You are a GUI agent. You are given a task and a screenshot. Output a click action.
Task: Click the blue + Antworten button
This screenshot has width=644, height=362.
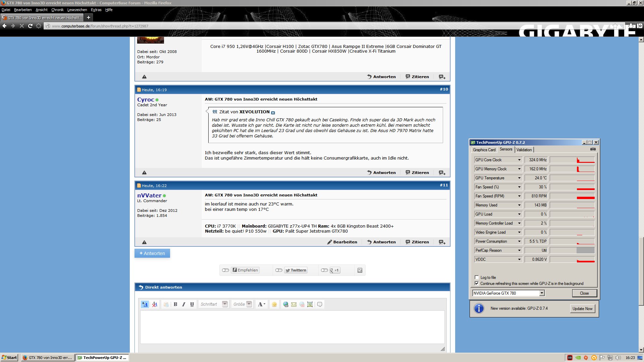[152, 253]
